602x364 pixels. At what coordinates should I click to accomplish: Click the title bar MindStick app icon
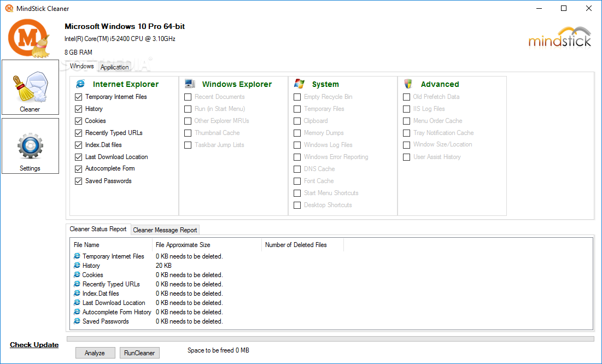click(9, 8)
